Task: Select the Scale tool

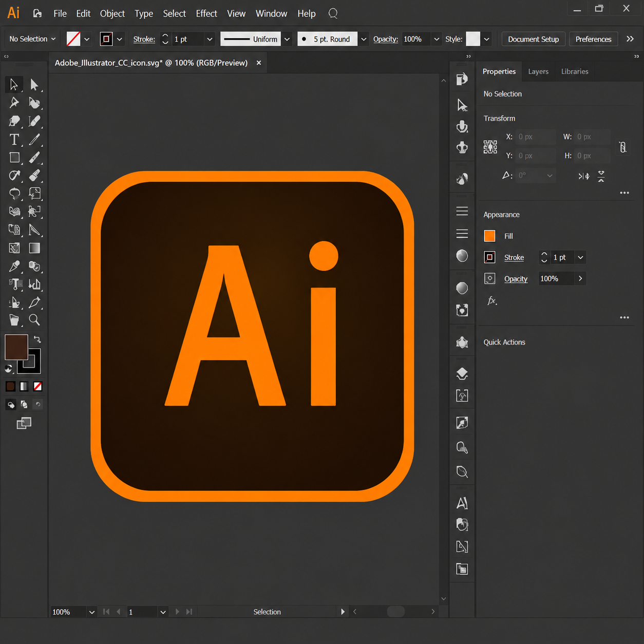Action: tap(34, 194)
